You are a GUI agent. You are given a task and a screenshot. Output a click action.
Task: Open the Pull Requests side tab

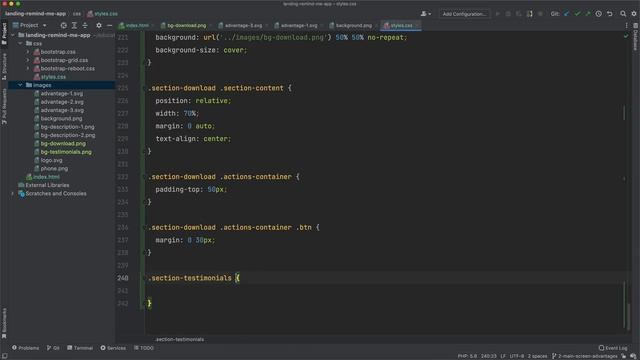coord(4,107)
